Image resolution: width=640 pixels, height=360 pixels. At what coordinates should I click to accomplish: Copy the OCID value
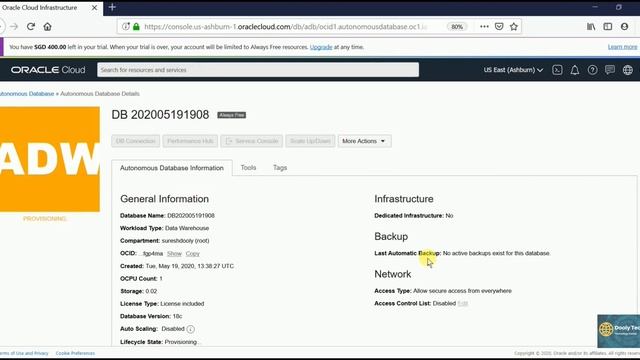[193, 253]
